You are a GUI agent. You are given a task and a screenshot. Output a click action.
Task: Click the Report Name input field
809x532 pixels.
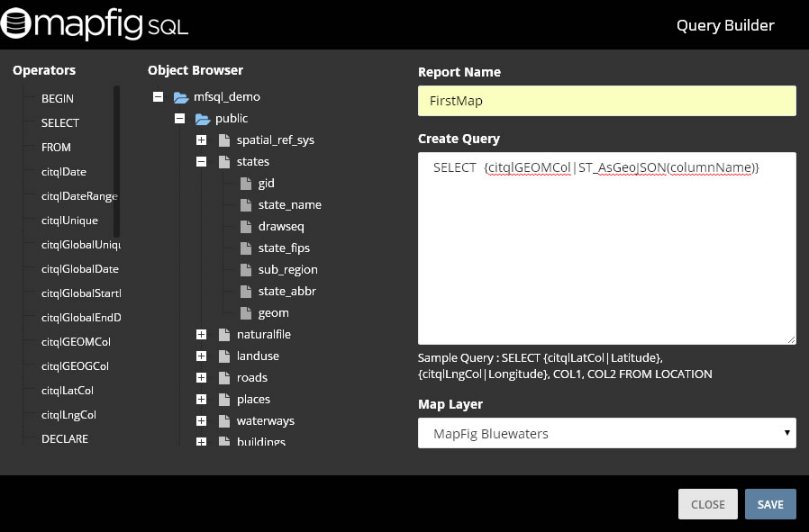click(607, 101)
